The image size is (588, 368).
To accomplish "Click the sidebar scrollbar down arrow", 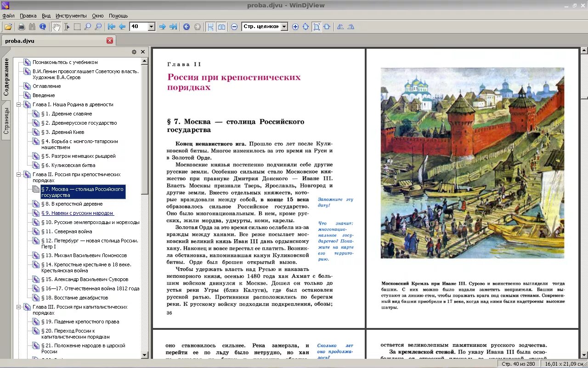I will point(145,355).
